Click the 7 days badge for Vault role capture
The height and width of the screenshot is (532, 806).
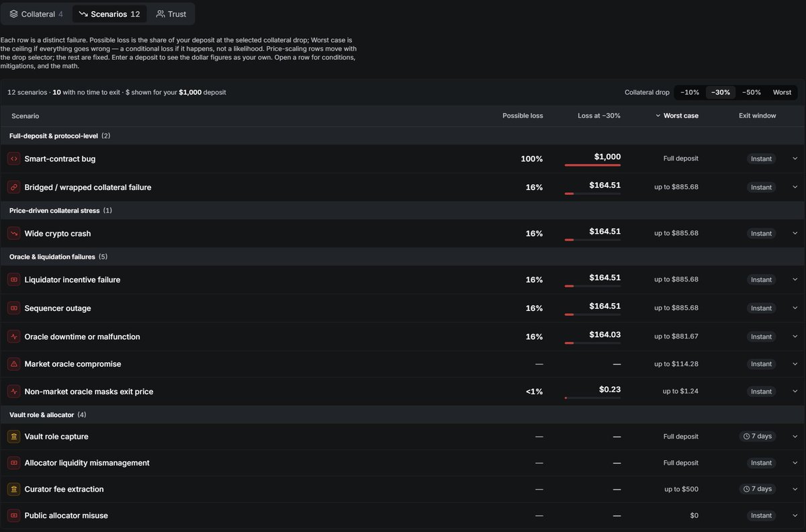[758, 437]
